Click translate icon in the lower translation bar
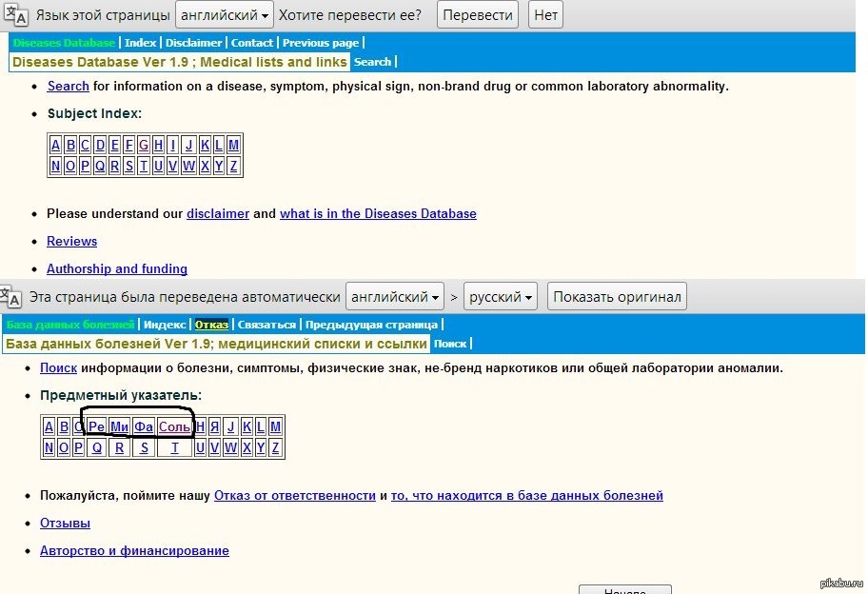 [11, 296]
